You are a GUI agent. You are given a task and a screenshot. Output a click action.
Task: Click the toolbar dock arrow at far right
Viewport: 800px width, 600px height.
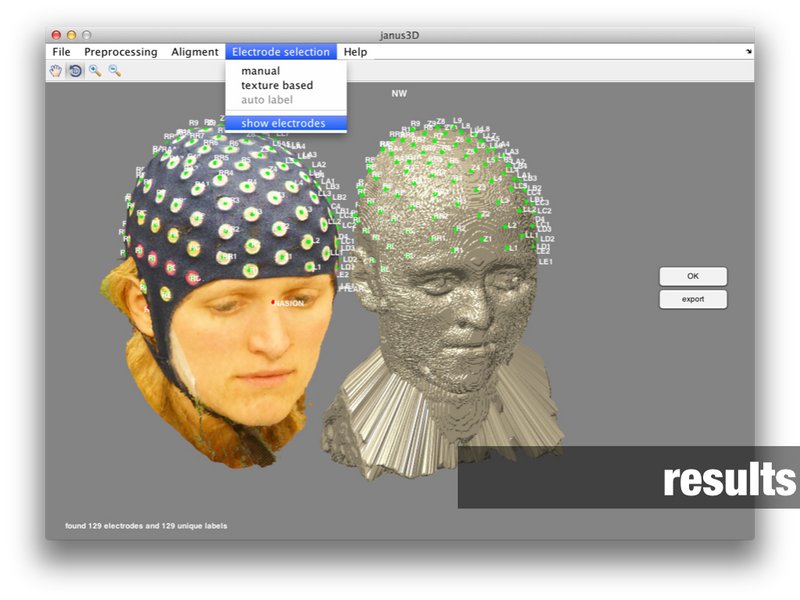pyautogui.click(x=748, y=52)
